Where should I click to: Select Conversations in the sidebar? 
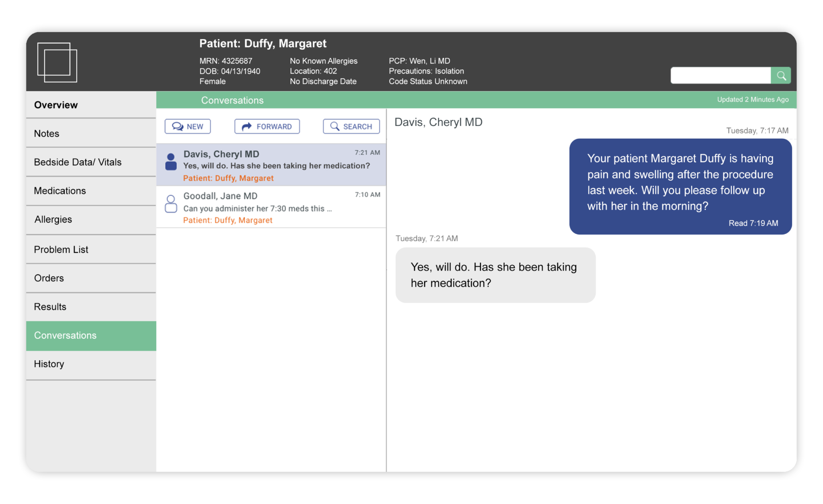91,336
